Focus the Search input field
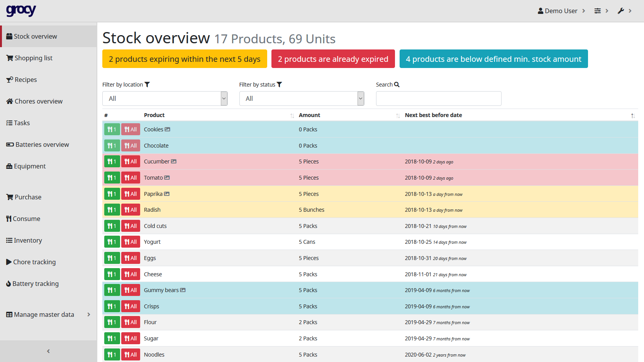 click(439, 99)
